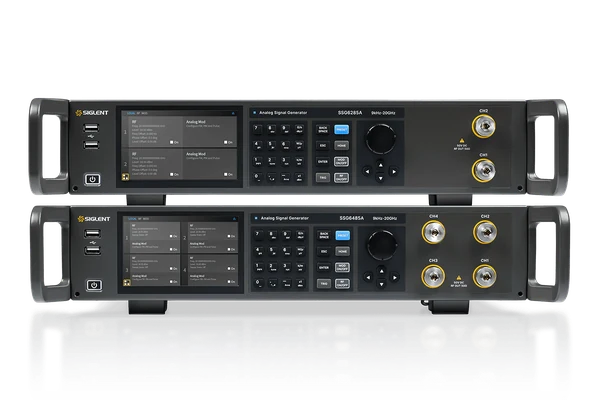Viewport: 600px width, 400px height.
Task: Toggle channel 4 RF On checkbox on the bottom screen
Action: point(229,268)
